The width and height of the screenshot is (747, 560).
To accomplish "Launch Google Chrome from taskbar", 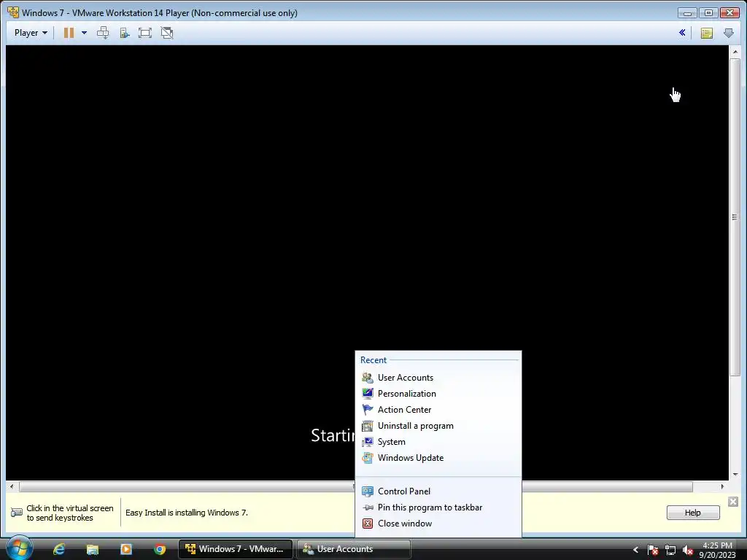I will point(160,549).
